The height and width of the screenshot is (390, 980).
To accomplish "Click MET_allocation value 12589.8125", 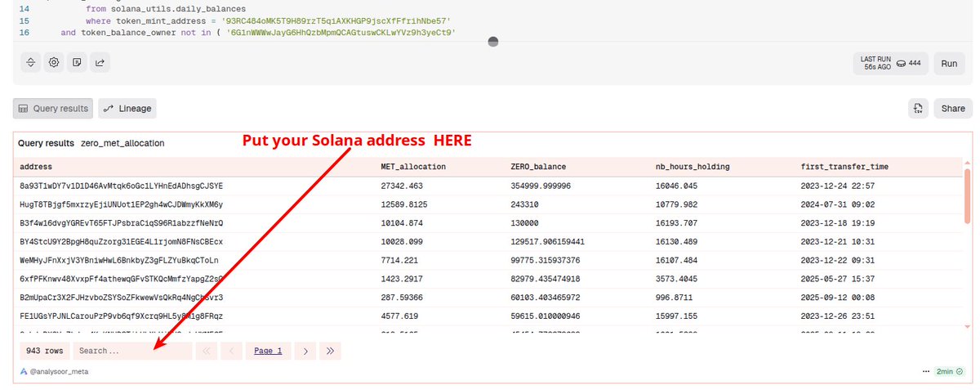I will 404,204.
